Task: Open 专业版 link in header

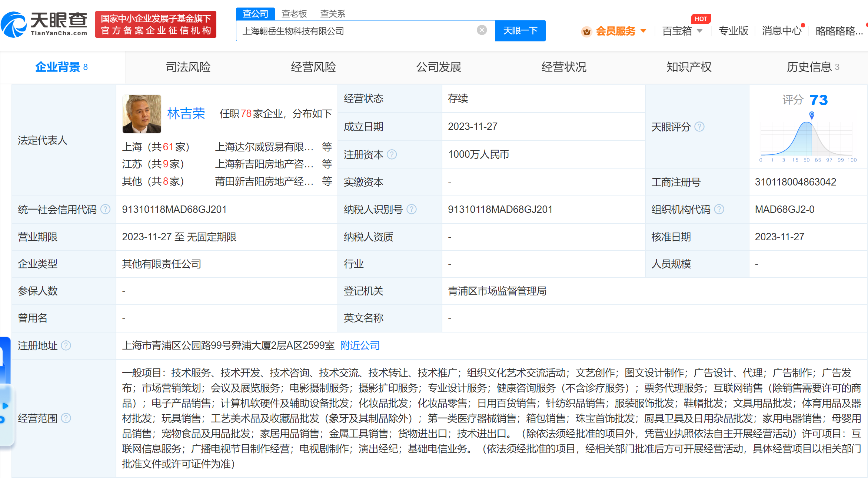Action: [734, 31]
